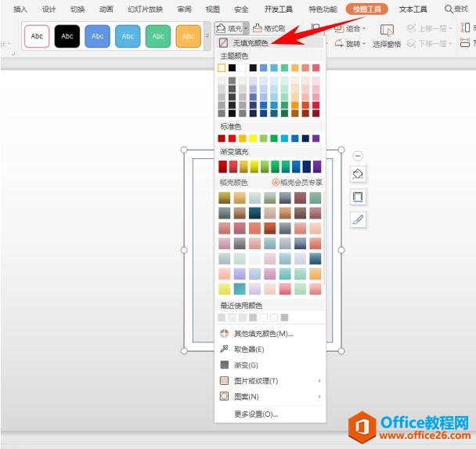Open the Special Features (特色功能) tab
This screenshot has height=449, width=476.
323,9
